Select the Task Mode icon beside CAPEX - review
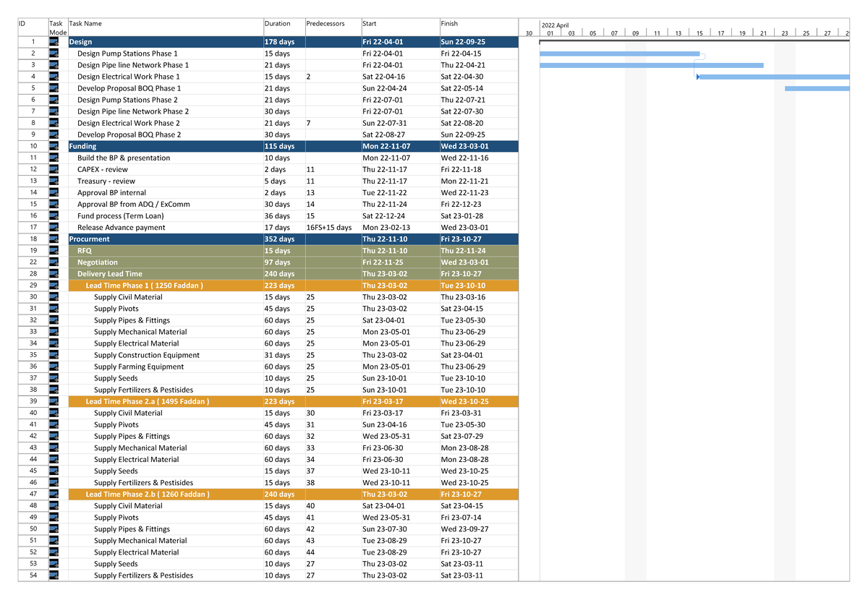This screenshot has width=868, height=608. [54, 169]
